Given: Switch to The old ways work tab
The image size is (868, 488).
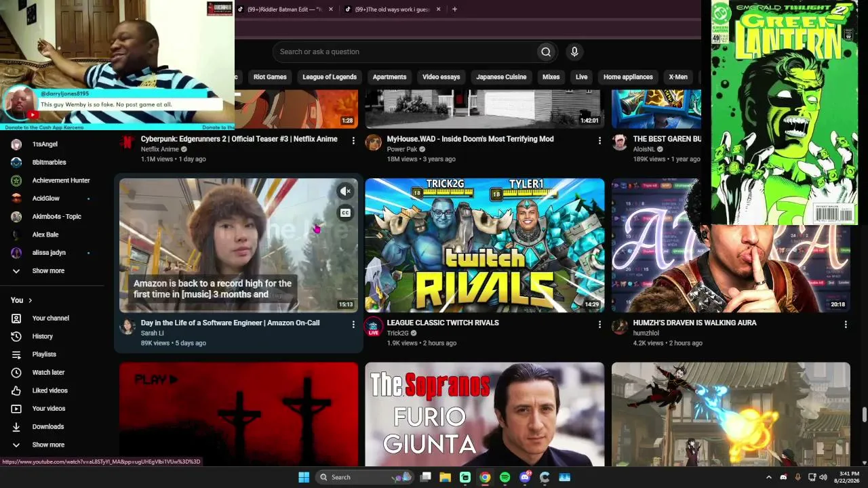Looking at the screenshot, I should click(x=393, y=9).
